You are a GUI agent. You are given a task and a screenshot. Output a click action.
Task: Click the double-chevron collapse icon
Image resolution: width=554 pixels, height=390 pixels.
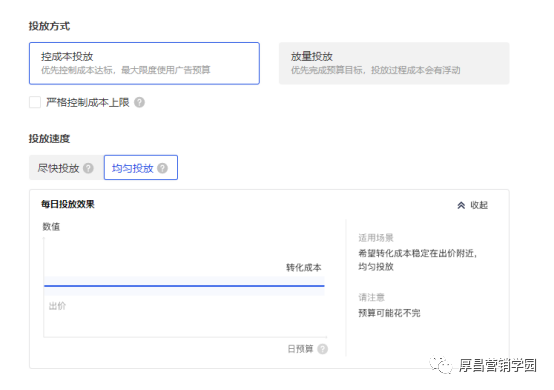pyautogui.click(x=461, y=205)
